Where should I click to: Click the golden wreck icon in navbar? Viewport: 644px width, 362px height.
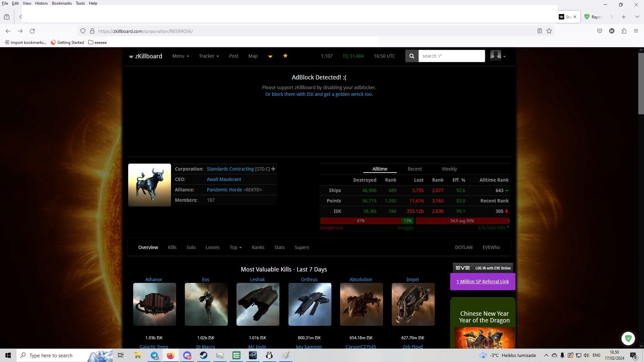point(270,56)
